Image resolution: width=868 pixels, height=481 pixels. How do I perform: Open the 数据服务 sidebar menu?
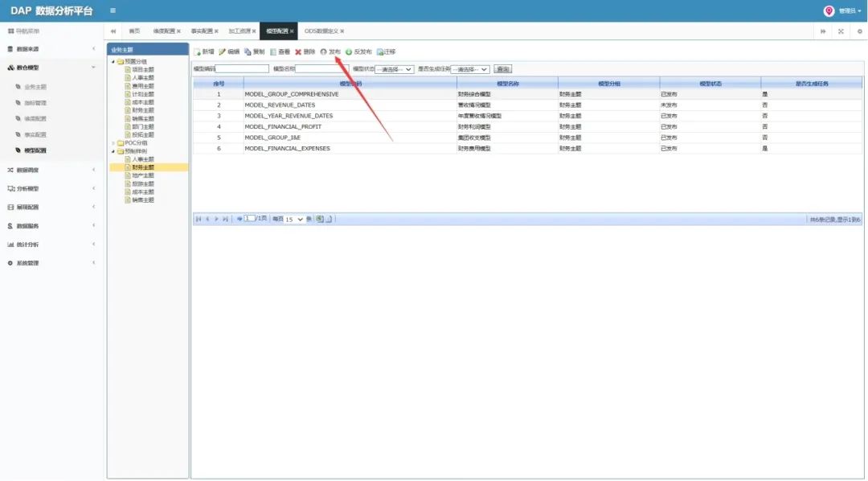point(51,226)
